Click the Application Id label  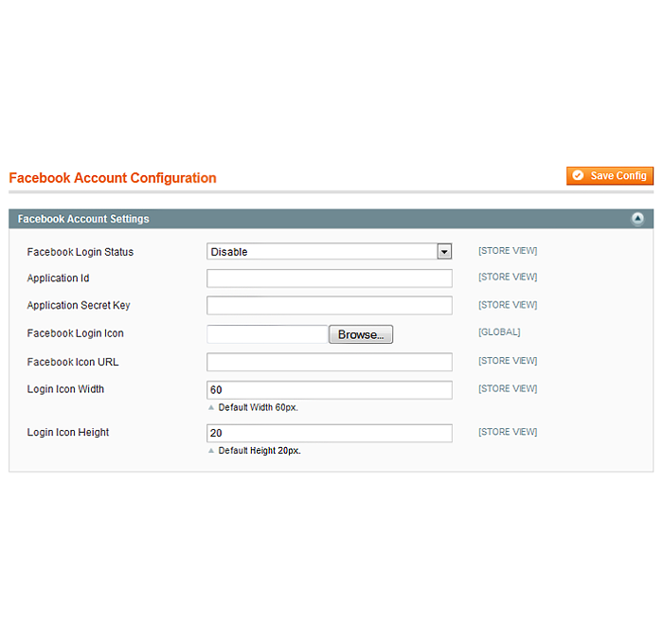(x=59, y=278)
